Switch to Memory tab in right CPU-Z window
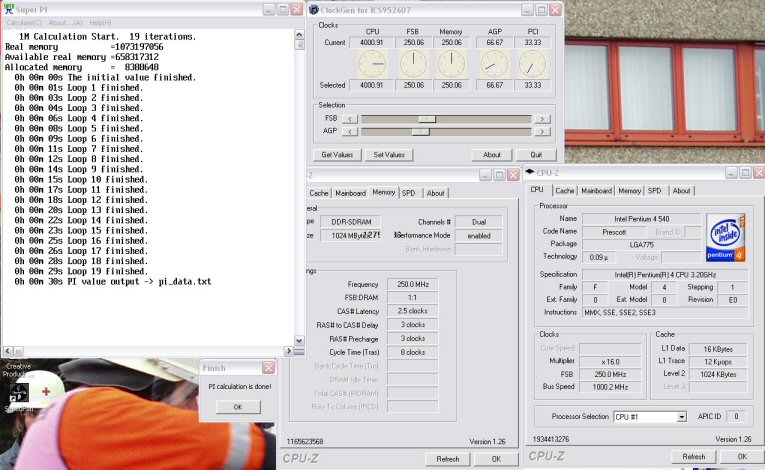Image resolution: width=765 pixels, height=470 pixels. (629, 191)
